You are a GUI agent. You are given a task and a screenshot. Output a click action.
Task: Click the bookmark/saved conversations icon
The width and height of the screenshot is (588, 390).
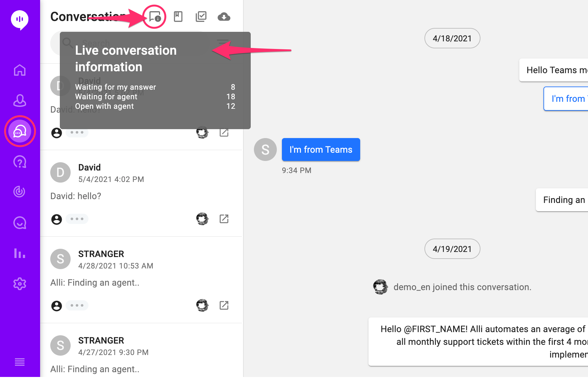pos(178,17)
